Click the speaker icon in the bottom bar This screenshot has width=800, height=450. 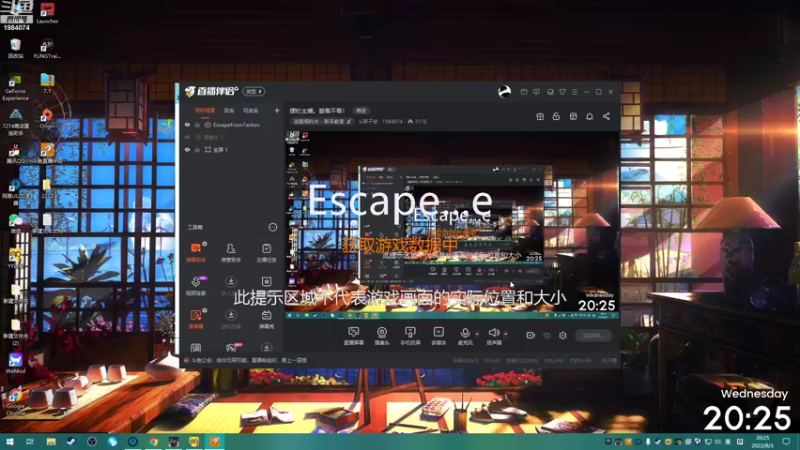click(x=493, y=335)
